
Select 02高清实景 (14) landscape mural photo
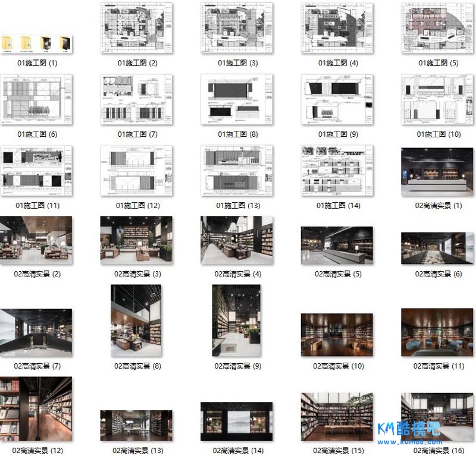237,419
